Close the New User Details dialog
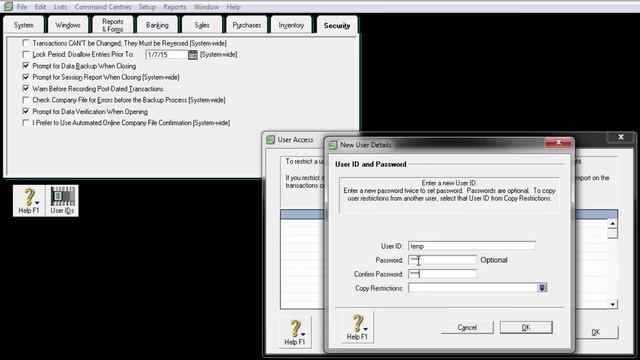Viewport: 640px width, 360px height. (558, 142)
